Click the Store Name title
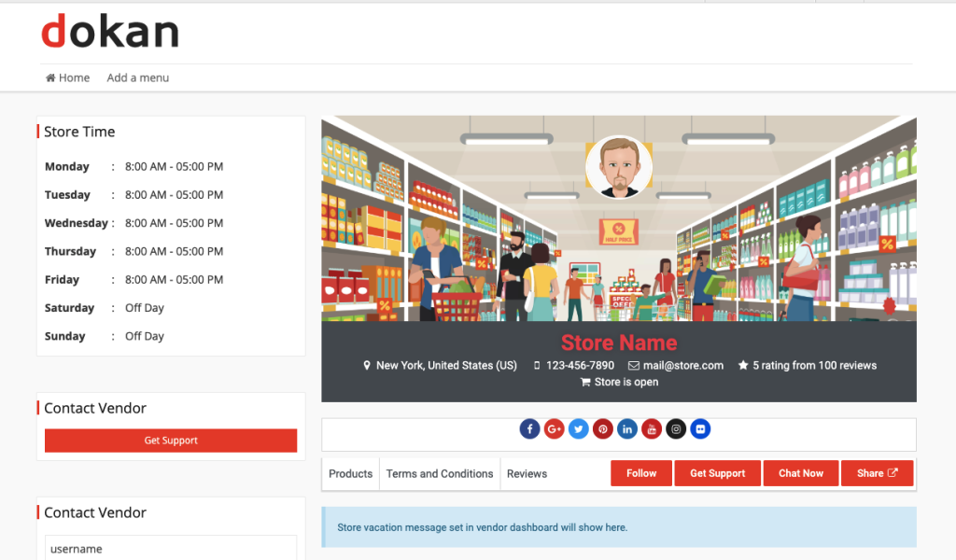Viewport: 956px width, 560px height. coord(619,343)
